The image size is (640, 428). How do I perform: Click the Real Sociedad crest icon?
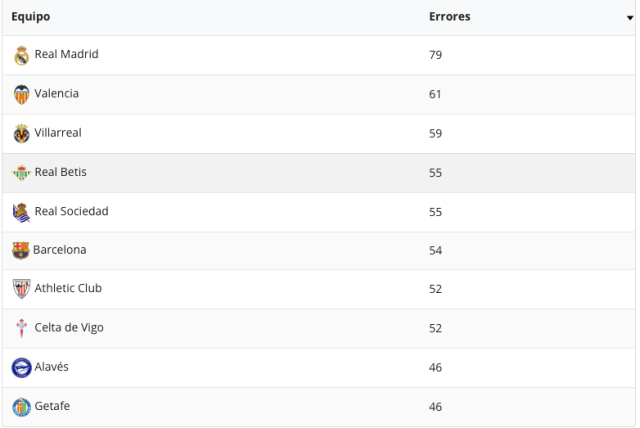point(22,212)
